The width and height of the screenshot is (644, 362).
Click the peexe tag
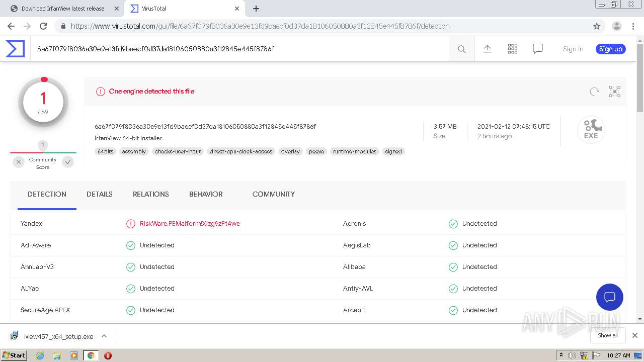point(316,151)
